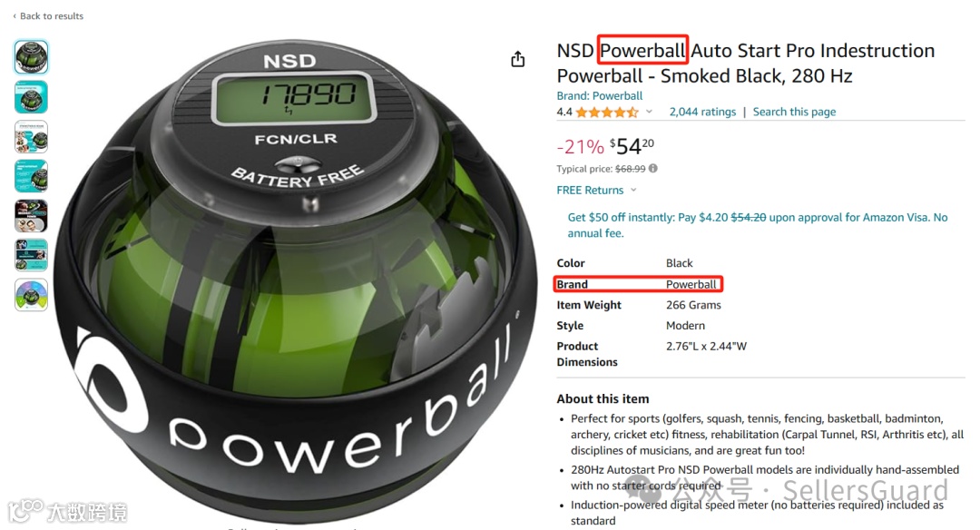This screenshot has height=530, width=980.
Task: Open the Amazon Visa $50 off offer
Action: [x=758, y=225]
